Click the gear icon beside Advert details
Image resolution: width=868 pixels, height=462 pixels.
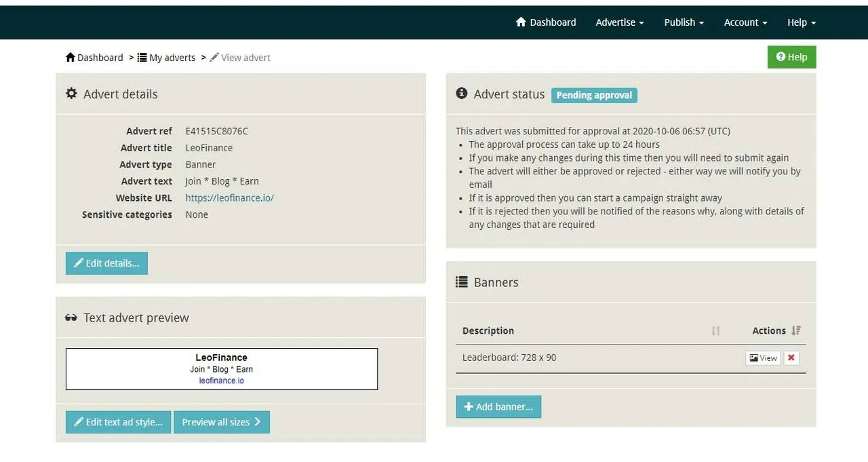(71, 94)
